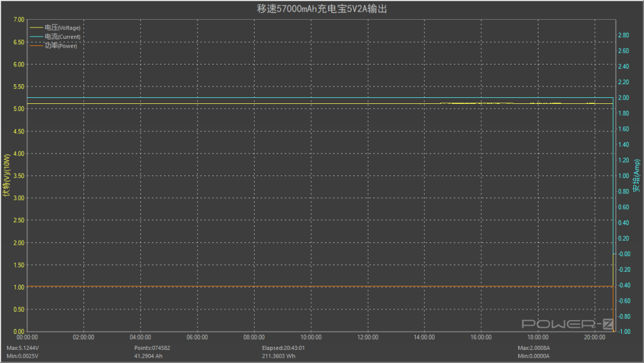Click the 电流(Current) legend entry
The image size is (644, 363).
pos(55,36)
